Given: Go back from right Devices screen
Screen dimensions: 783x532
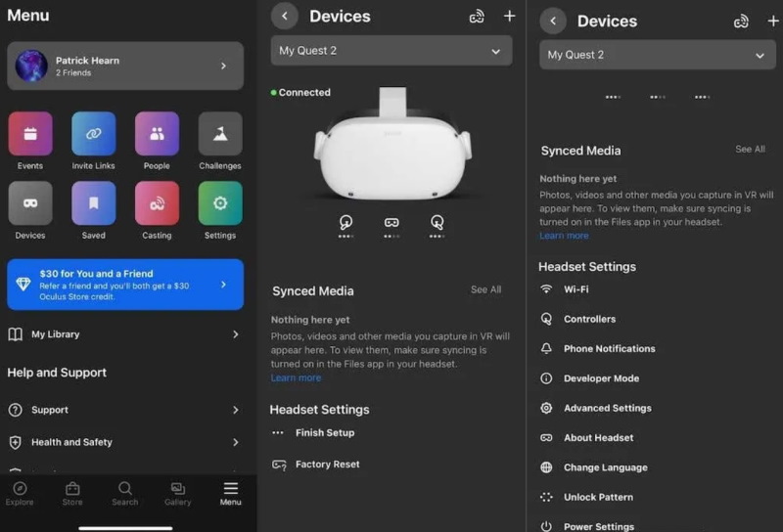Looking at the screenshot, I should 553,21.
